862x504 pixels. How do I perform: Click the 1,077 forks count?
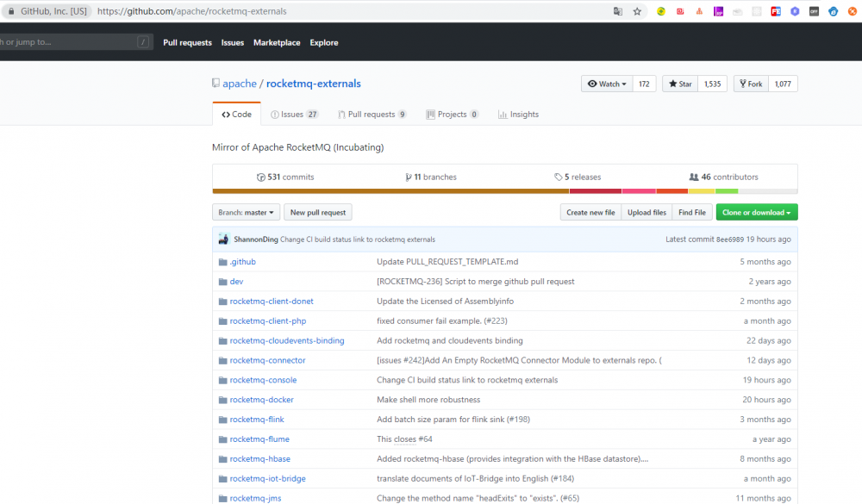point(783,84)
